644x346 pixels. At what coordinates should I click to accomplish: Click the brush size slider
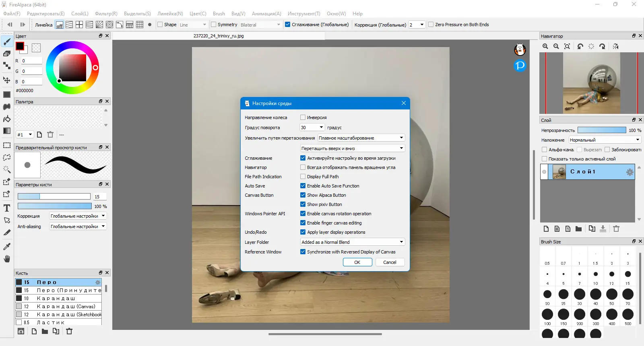[x=54, y=196]
